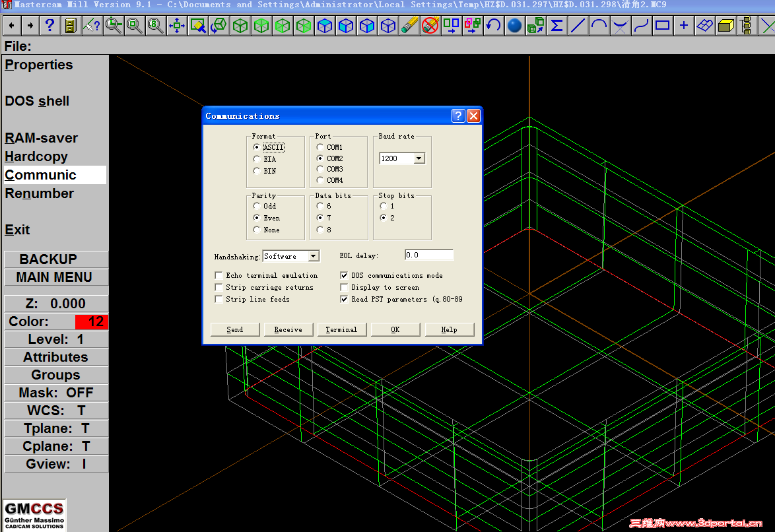
Task: Open Properties in File menu
Action: pos(38,65)
